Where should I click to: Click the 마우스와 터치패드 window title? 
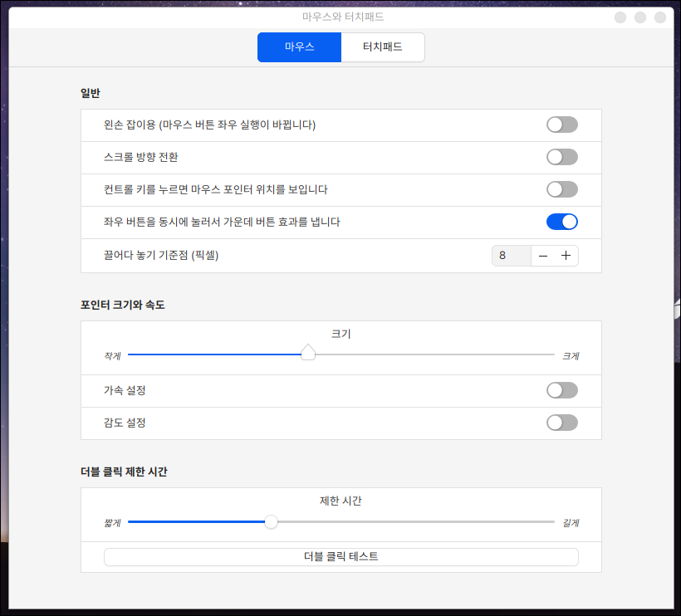pos(343,17)
